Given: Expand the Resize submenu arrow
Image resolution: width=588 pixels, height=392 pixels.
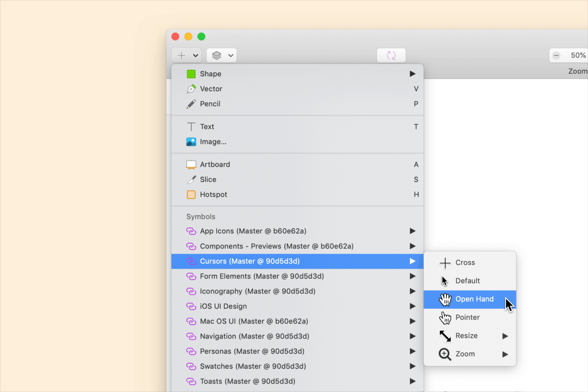Looking at the screenshot, I should point(505,336).
